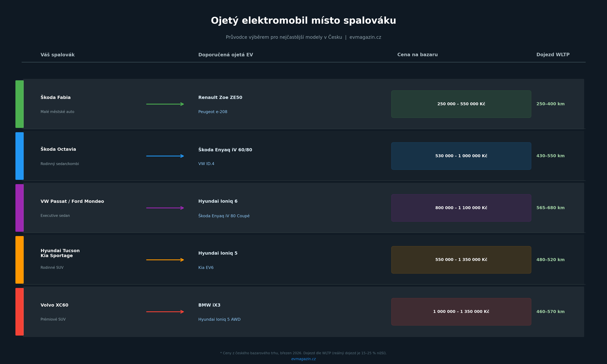Click the orange color bar of Tucson row
This screenshot has width=607, height=364.
[20, 260]
